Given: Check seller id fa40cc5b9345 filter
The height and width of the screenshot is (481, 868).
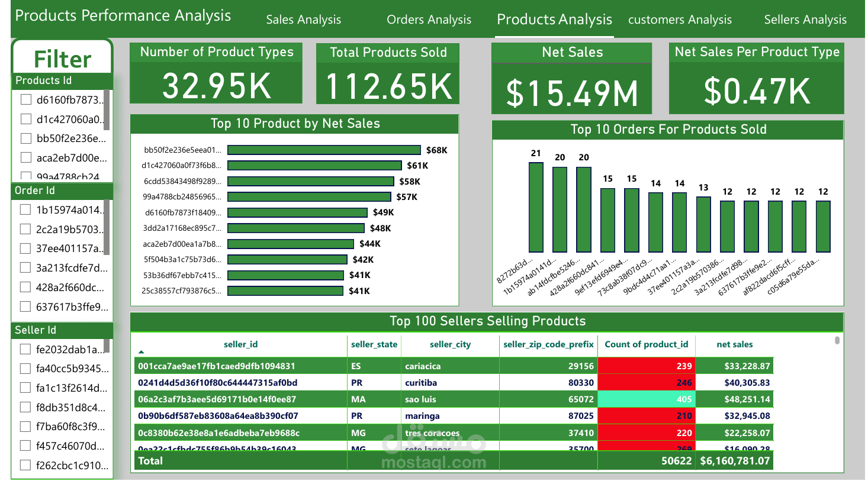Looking at the screenshot, I should tap(25, 369).
